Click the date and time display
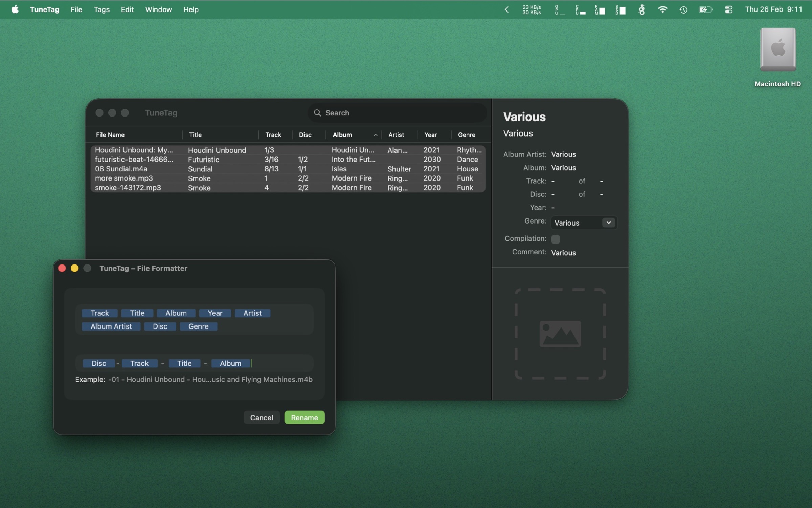812x508 pixels. 773,9
